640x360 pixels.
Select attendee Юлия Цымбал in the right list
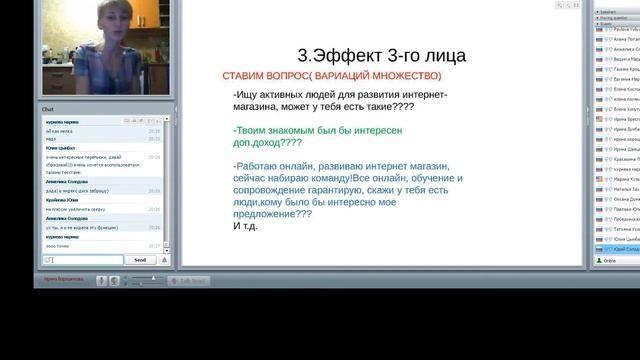(x=618, y=239)
